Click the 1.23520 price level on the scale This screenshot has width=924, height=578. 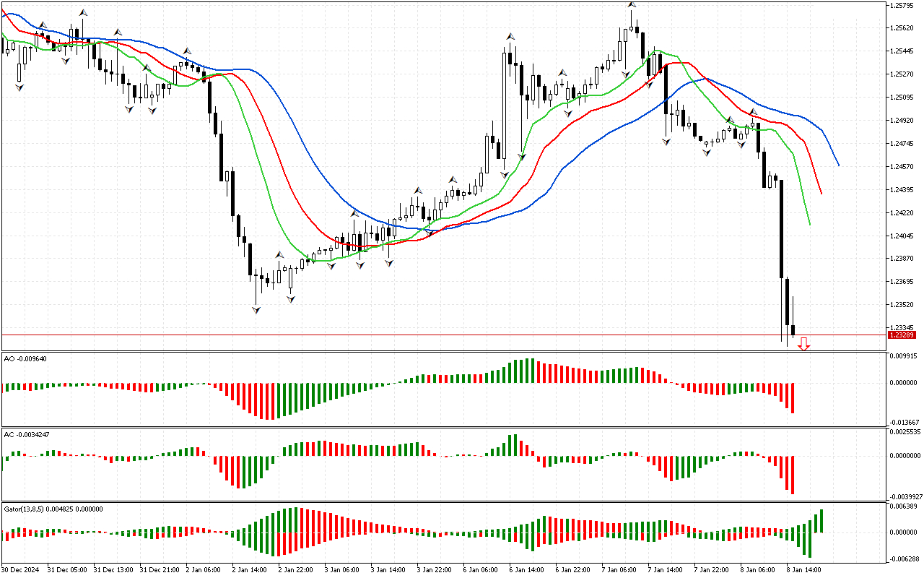pyautogui.click(x=903, y=305)
